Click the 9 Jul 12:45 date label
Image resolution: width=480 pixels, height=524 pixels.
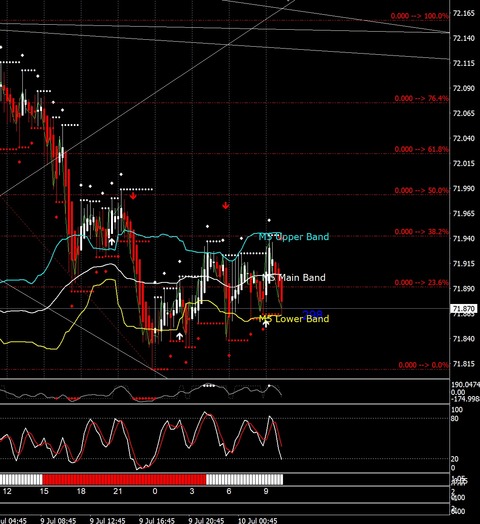tap(107, 521)
